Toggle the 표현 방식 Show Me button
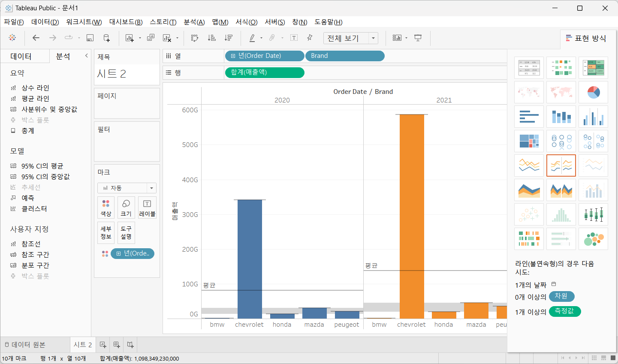Screen dimensions: 618x364 pos(586,39)
